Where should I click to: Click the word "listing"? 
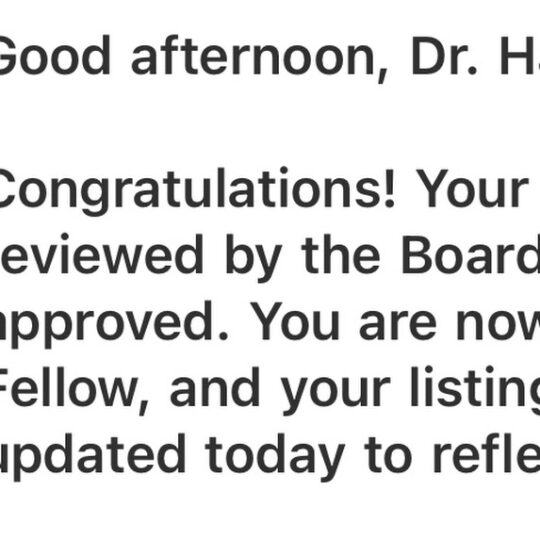click(475, 391)
